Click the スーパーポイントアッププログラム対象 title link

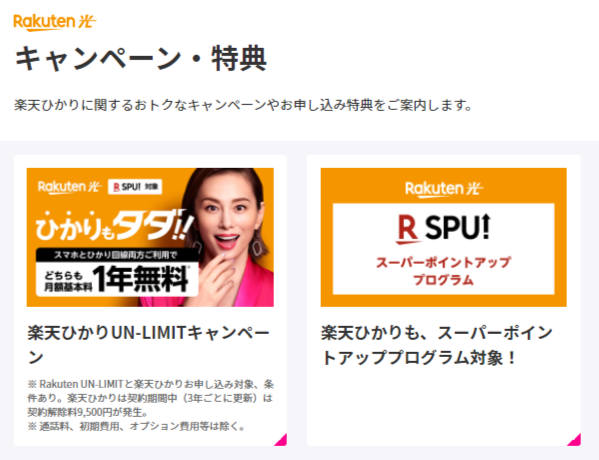tap(437, 345)
